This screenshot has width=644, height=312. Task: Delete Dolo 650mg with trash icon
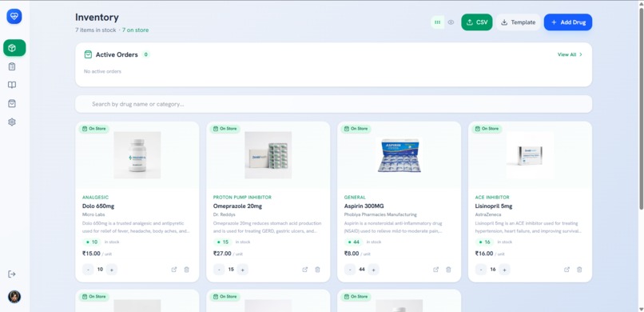186,270
